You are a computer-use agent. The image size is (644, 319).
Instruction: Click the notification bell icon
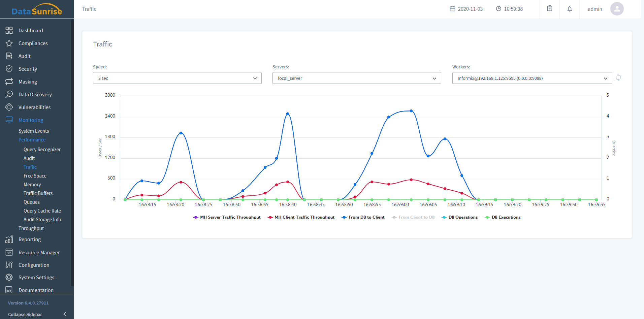570,9
